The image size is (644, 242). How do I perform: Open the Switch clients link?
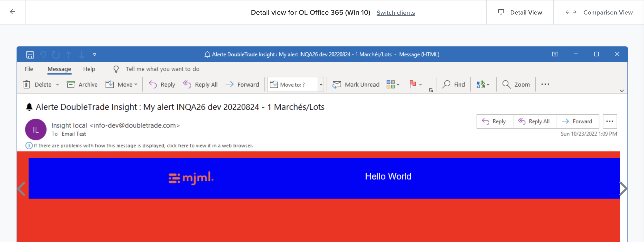point(395,13)
